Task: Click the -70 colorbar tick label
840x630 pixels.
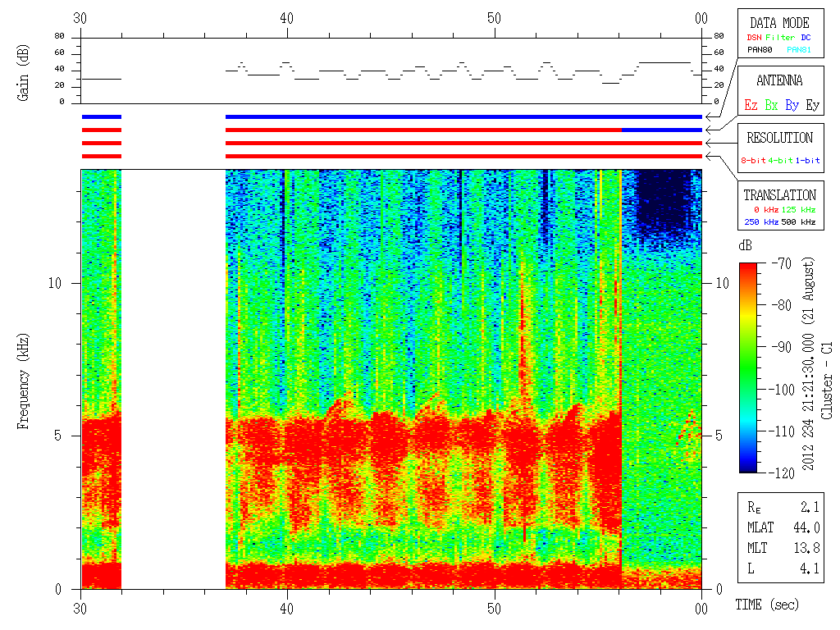Action: (x=781, y=263)
